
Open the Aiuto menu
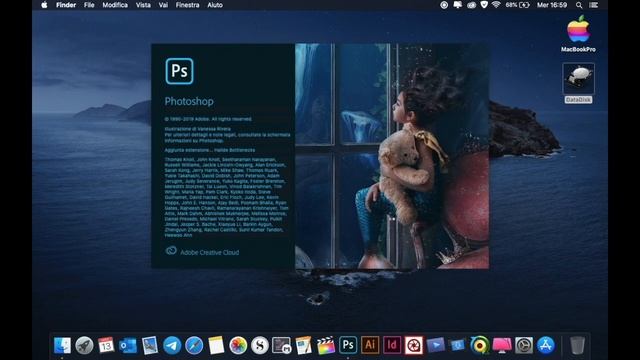coord(215,5)
